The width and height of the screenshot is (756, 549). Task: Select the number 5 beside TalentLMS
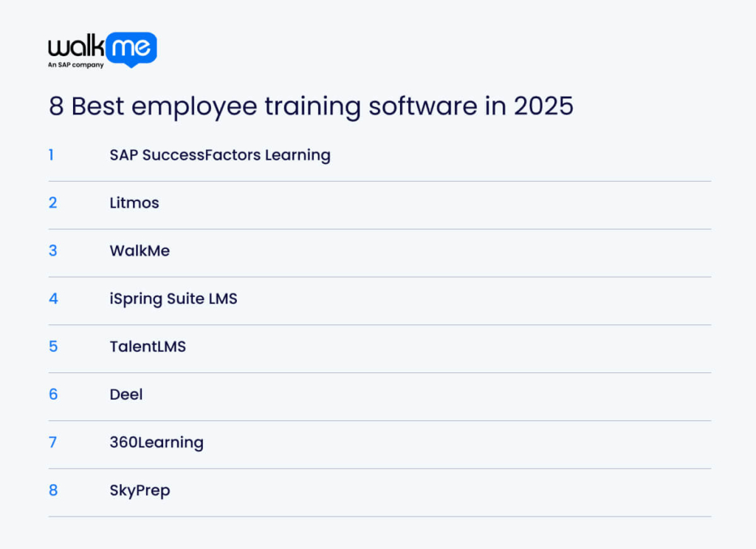click(x=52, y=347)
